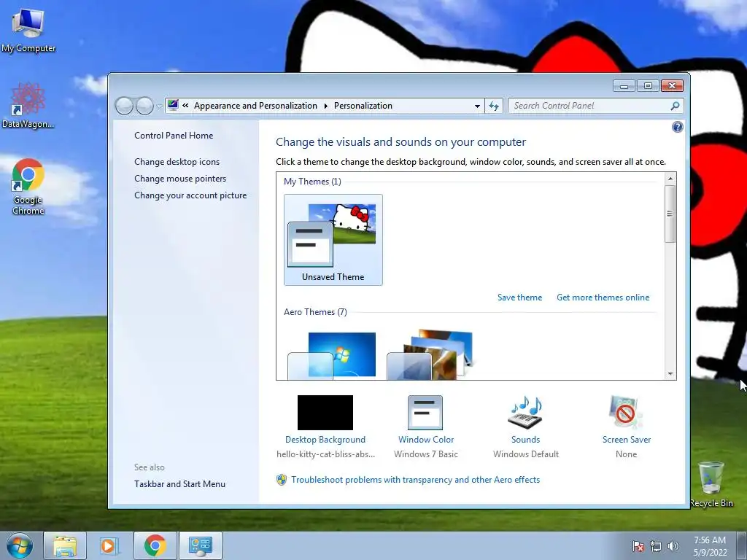Open the Sounds piano icon
The height and width of the screenshot is (560, 747).
tap(526, 413)
